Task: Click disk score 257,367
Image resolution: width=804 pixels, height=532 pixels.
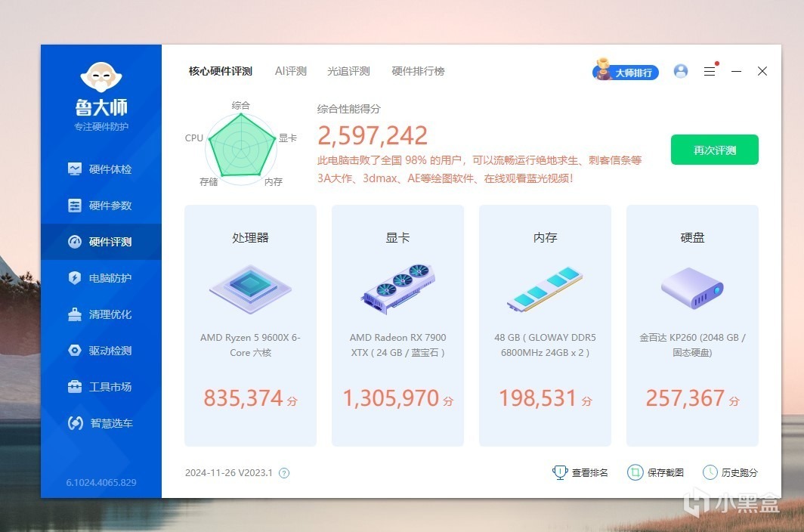Action: [x=692, y=398]
